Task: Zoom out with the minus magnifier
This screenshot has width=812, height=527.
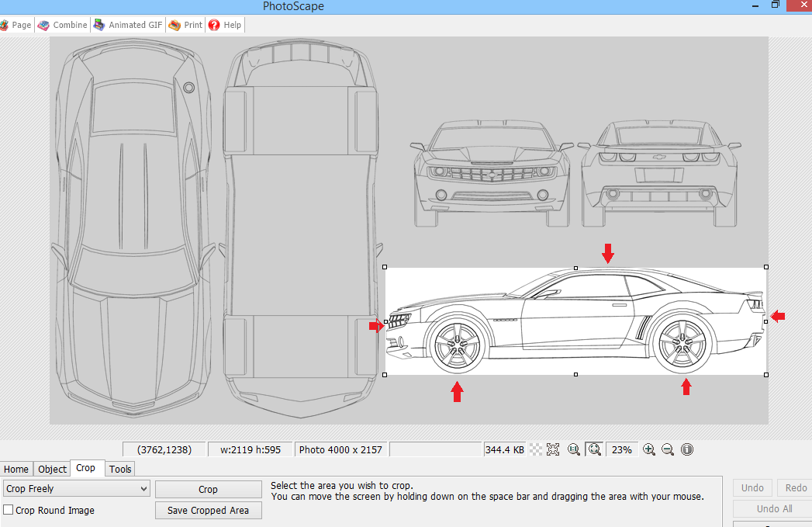Action: click(x=667, y=449)
